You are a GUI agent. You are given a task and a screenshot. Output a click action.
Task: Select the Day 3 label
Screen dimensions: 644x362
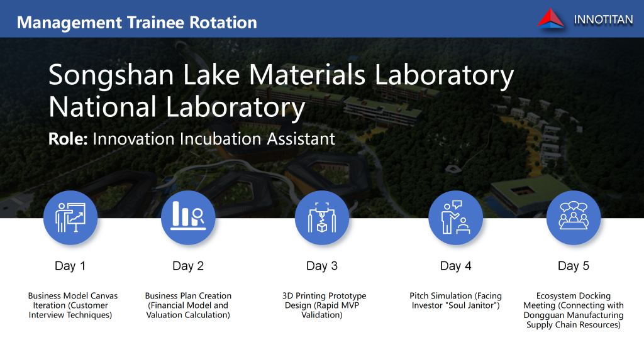point(322,266)
